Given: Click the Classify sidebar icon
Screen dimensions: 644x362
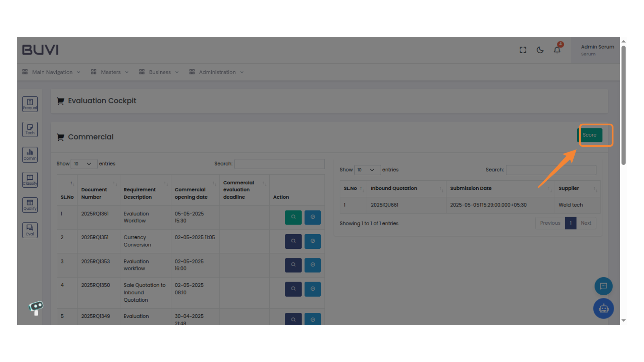Looking at the screenshot, I should pos(30,180).
